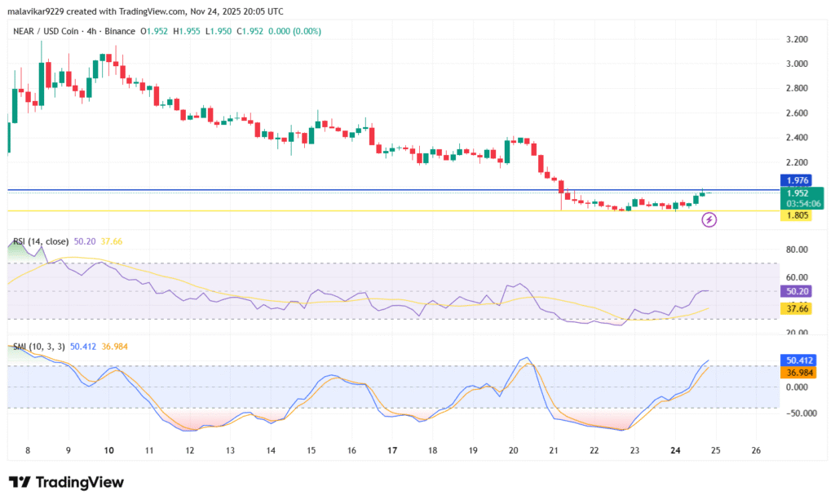Select the yellow 1.805 price label
Screen dimensions: 835x504
coord(795,216)
